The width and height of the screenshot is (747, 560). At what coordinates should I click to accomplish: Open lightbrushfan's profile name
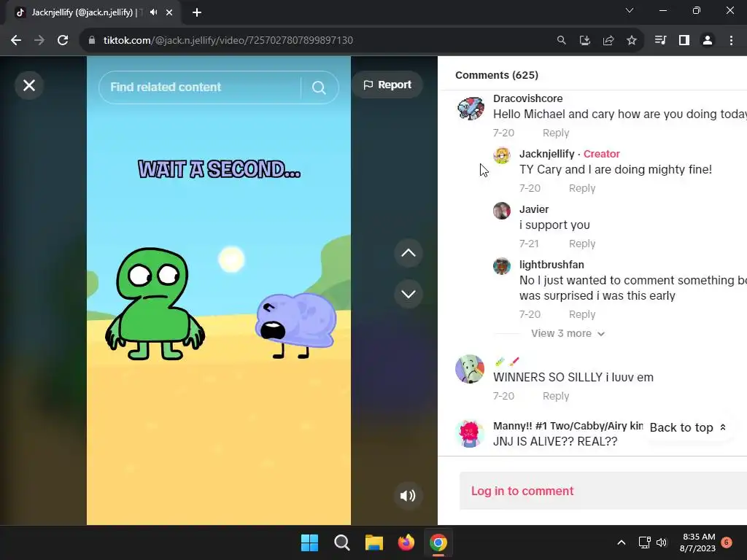point(551,264)
